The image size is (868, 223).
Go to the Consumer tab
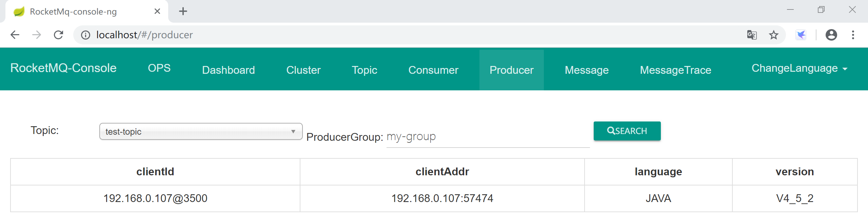coord(433,70)
